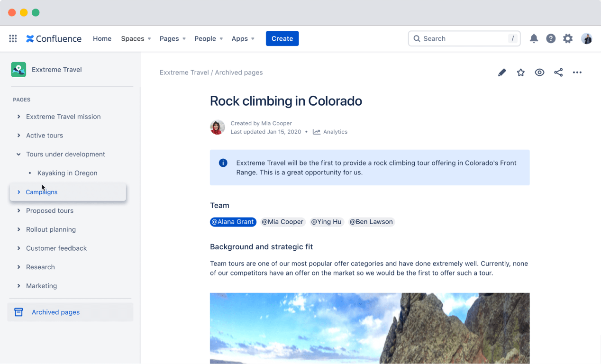Open the Apps menu
Screen dimensions: 601x364
243,38
